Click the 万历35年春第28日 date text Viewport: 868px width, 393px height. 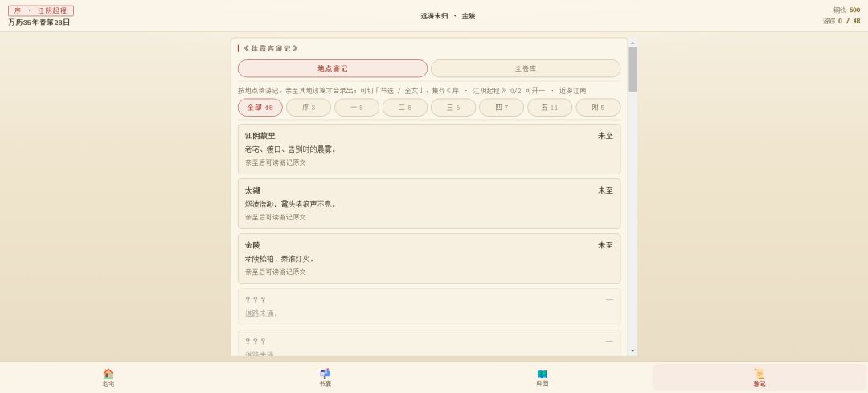[x=39, y=23]
